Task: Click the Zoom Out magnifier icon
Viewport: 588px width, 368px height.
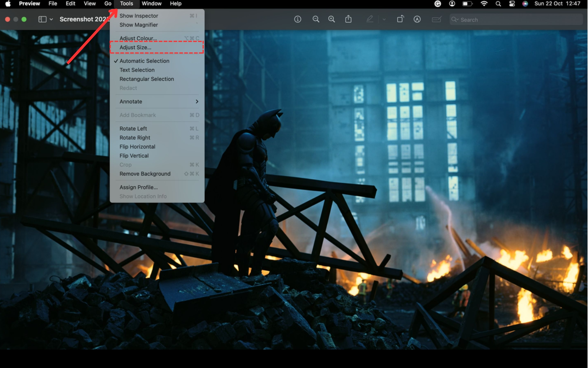Action: 315,19
